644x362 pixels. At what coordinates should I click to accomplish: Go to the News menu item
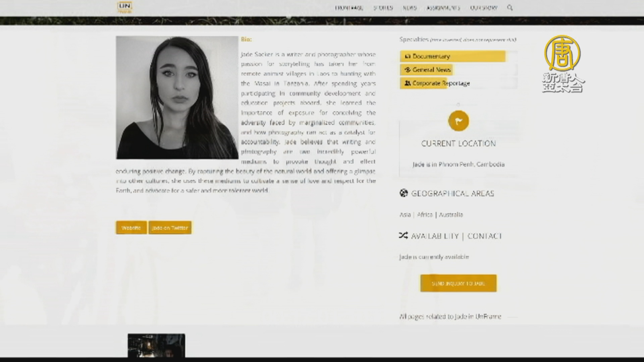point(410,8)
